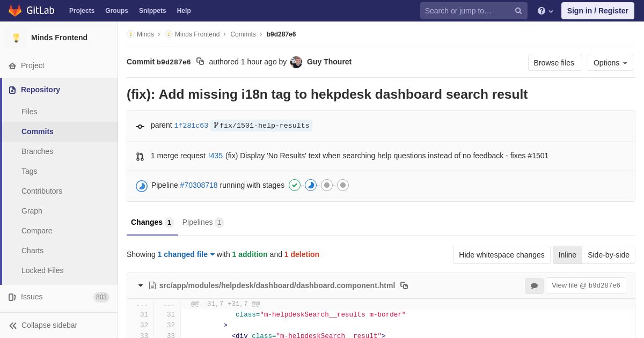Image resolution: width=644 pixels, height=338 pixels.
Task: Switch to the Pipelines tab
Action: [203, 222]
